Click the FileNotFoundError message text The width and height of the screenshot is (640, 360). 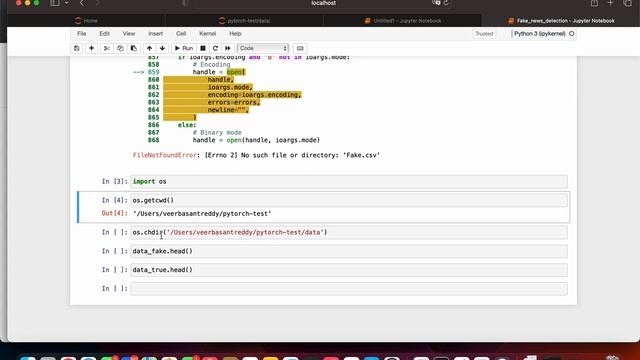pos(256,155)
